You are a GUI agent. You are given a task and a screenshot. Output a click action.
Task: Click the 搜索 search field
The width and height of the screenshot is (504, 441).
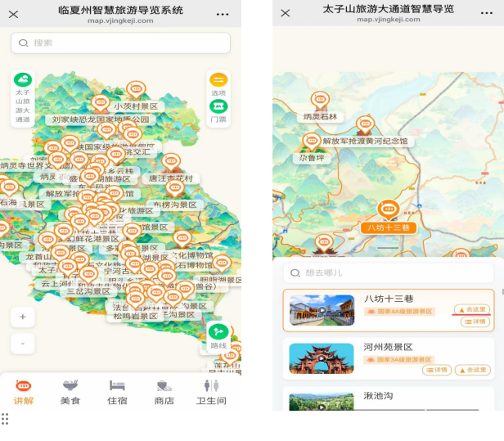tap(120, 43)
